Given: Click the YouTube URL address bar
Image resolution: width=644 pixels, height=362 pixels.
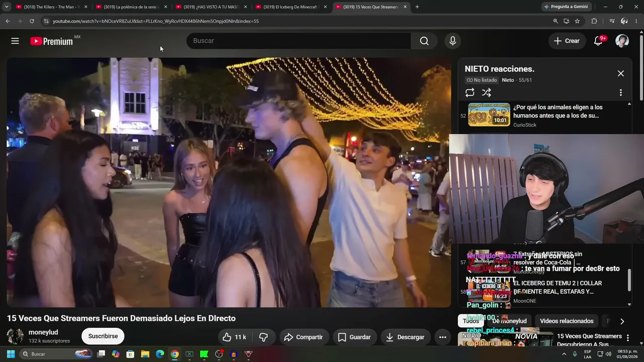Looking at the screenshot, I should (297, 21).
